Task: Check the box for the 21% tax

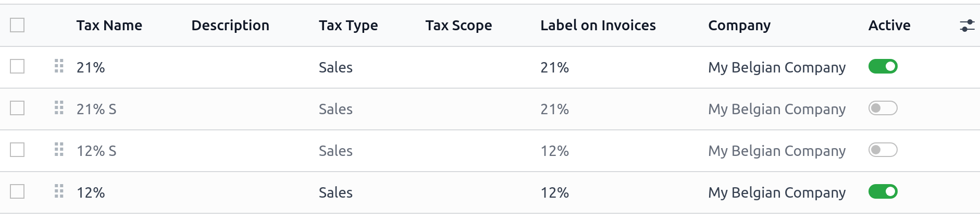Action: pos(17,66)
